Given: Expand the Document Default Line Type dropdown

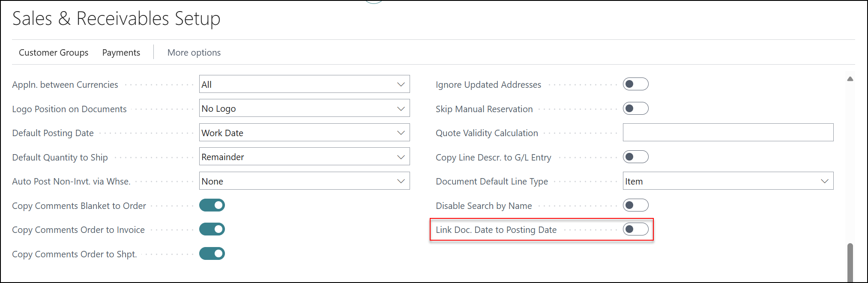Looking at the screenshot, I should tap(727, 181).
